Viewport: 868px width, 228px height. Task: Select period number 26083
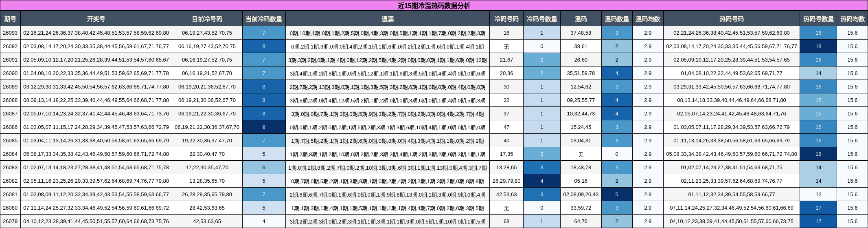(10, 168)
